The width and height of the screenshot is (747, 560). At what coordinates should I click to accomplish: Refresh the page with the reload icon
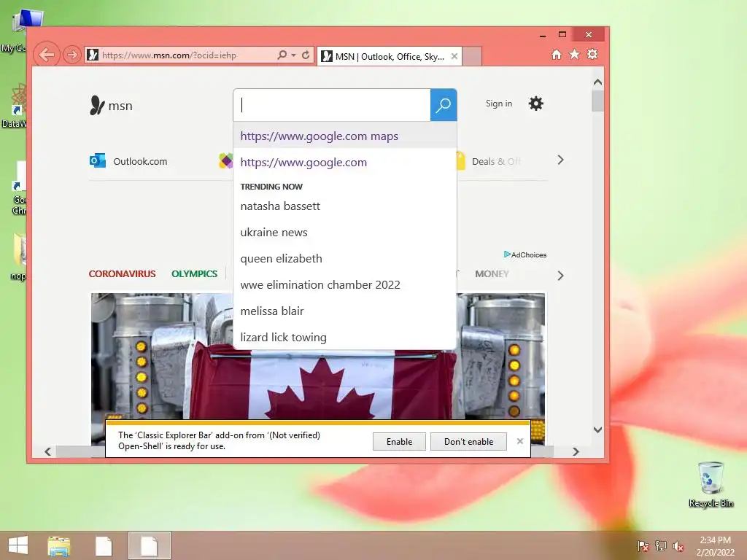[x=306, y=55]
